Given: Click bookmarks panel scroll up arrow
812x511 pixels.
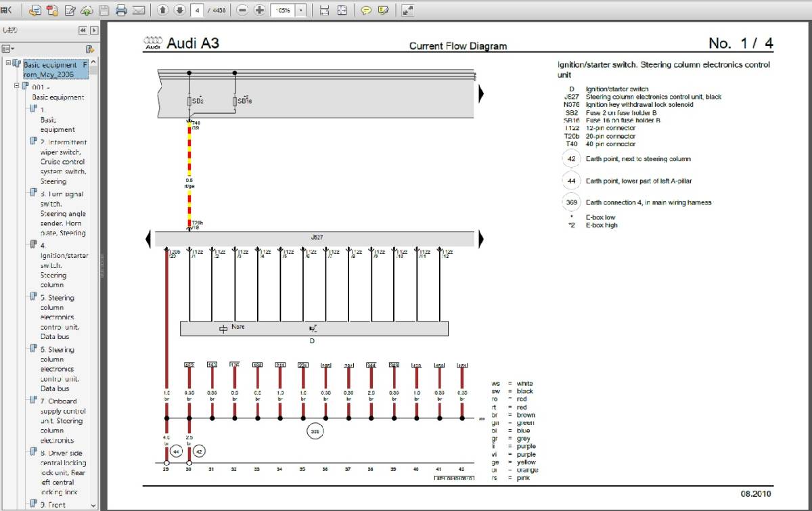Looking at the screenshot, I should pos(94,62).
